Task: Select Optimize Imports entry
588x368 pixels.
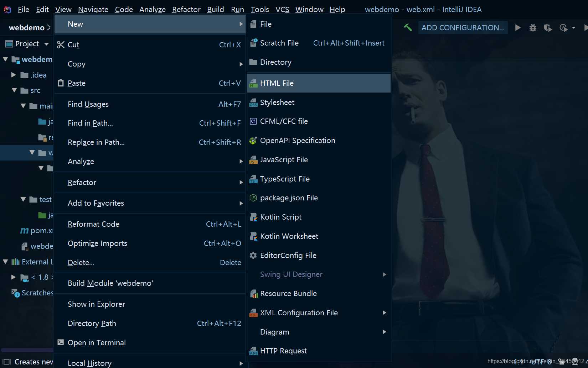Action: tap(150, 243)
